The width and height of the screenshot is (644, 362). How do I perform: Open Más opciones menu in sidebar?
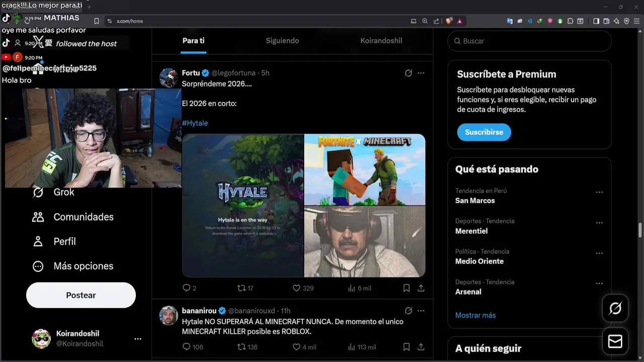[x=73, y=266]
